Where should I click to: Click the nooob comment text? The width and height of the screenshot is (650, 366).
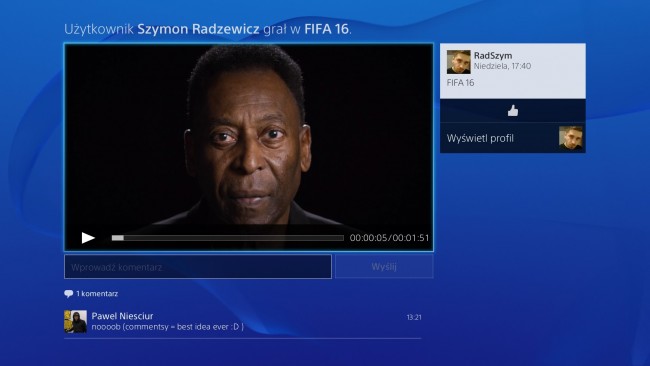tap(167, 327)
